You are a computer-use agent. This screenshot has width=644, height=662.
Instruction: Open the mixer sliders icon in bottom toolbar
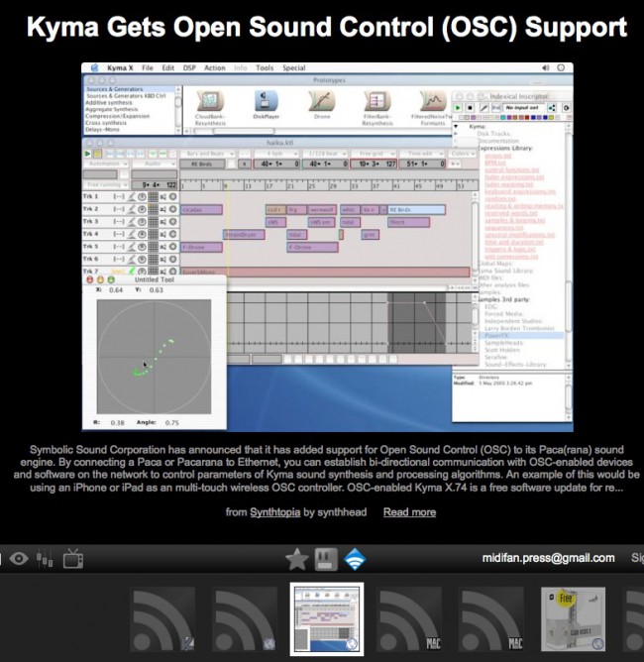45,559
